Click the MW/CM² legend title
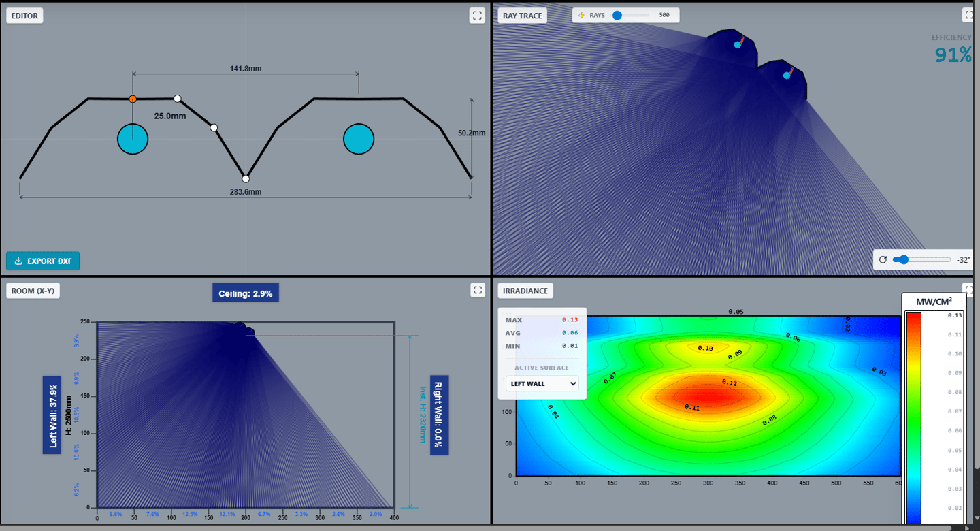The width and height of the screenshot is (980, 531). pos(934,302)
